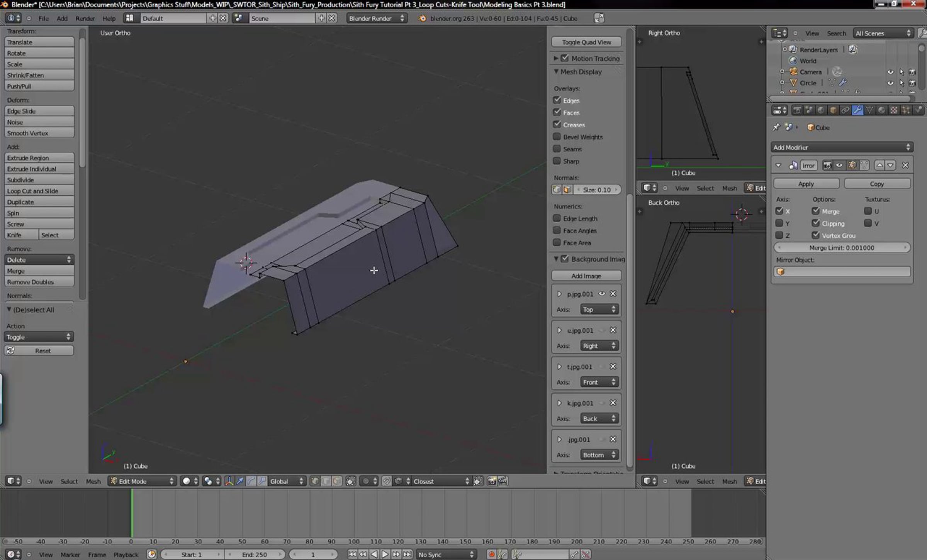Toggle proportional editing icon in header
This screenshot has height=560, width=927.
pos(365,481)
